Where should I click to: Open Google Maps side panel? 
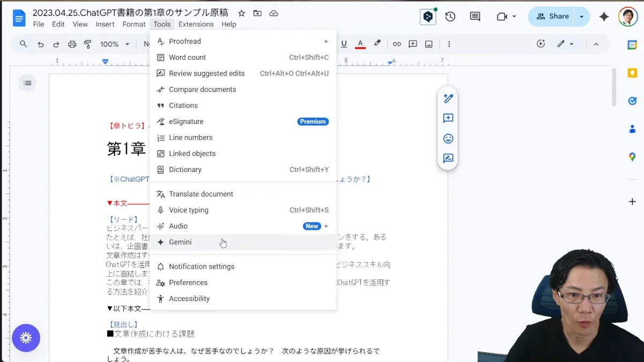(x=632, y=157)
